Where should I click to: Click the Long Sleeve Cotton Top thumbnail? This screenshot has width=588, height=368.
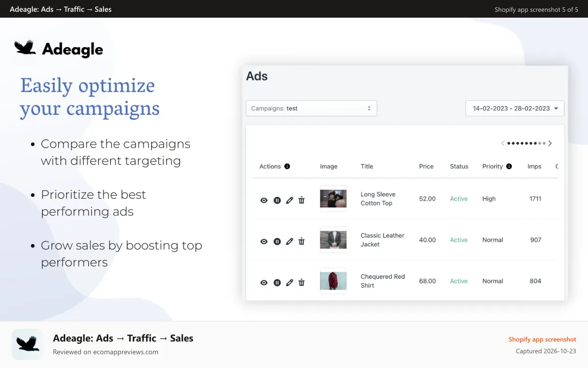[333, 198]
